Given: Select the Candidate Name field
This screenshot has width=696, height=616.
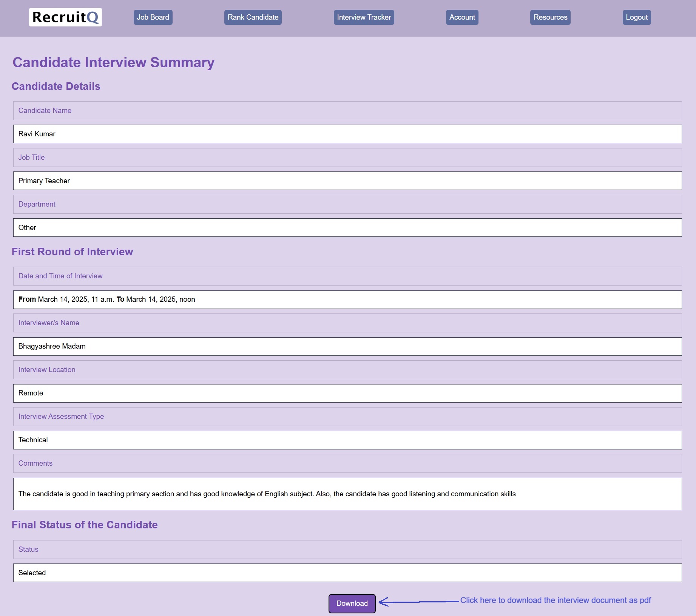Looking at the screenshot, I should pyautogui.click(x=347, y=110).
